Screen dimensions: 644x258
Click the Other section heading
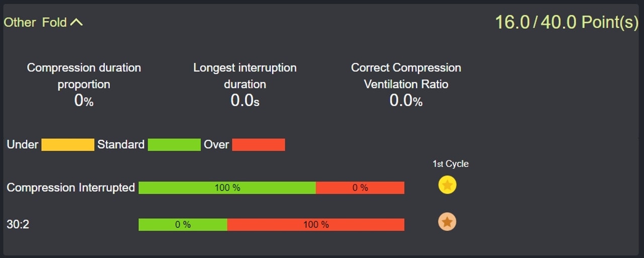tap(20, 22)
